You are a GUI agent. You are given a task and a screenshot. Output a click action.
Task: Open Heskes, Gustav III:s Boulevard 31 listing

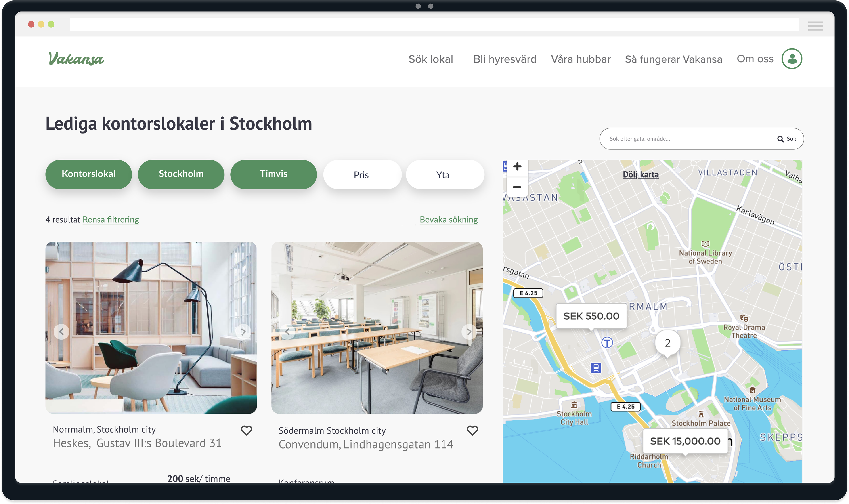point(137,443)
